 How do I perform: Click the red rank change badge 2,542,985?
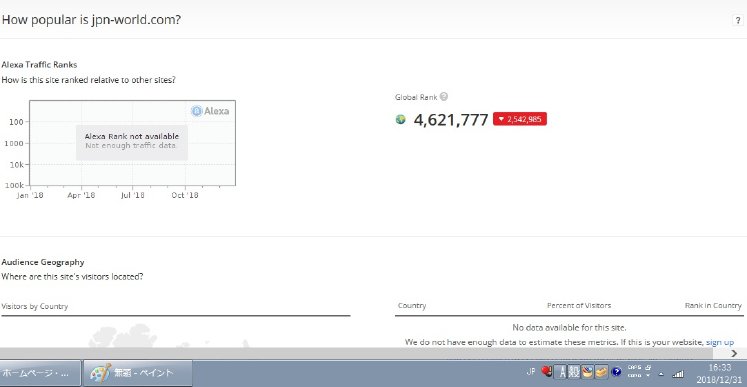[520, 119]
